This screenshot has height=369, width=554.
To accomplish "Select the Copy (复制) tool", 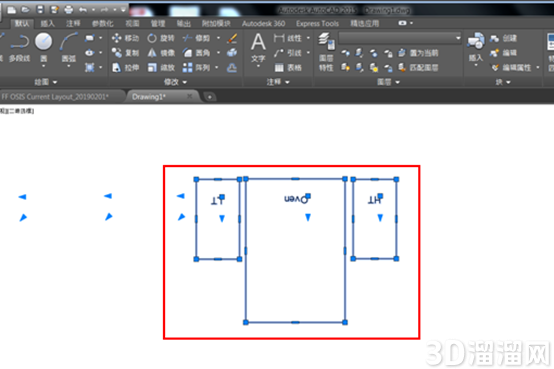I will [125, 53].
